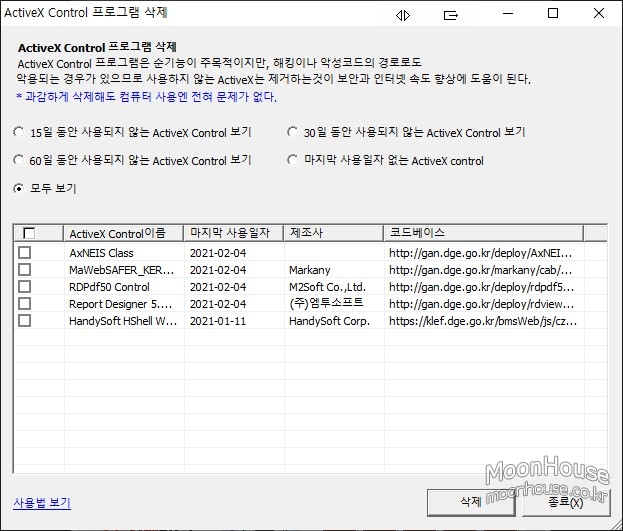
Task: Click the 2021-01-11 date cell
Action: click(x=234, y=321)
